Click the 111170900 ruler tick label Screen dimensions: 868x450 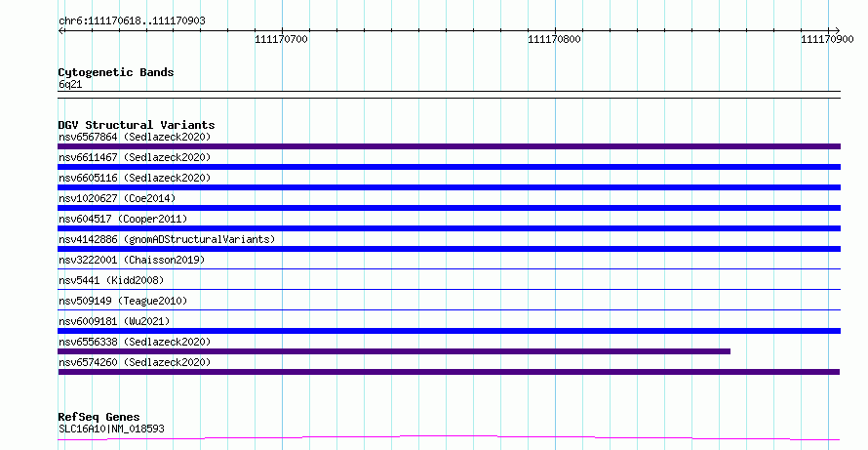(827, 39)
